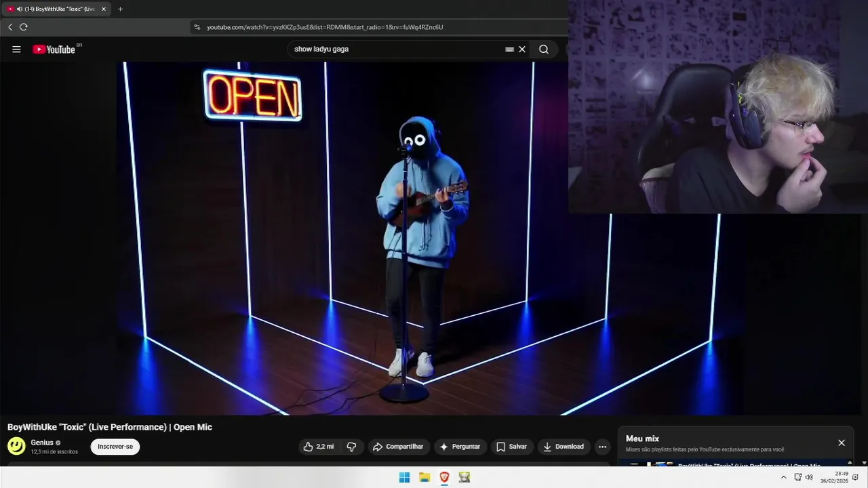Open the YouTube hamburger guide menu
The width and height of the screenshot is (868, 488).
16,49
